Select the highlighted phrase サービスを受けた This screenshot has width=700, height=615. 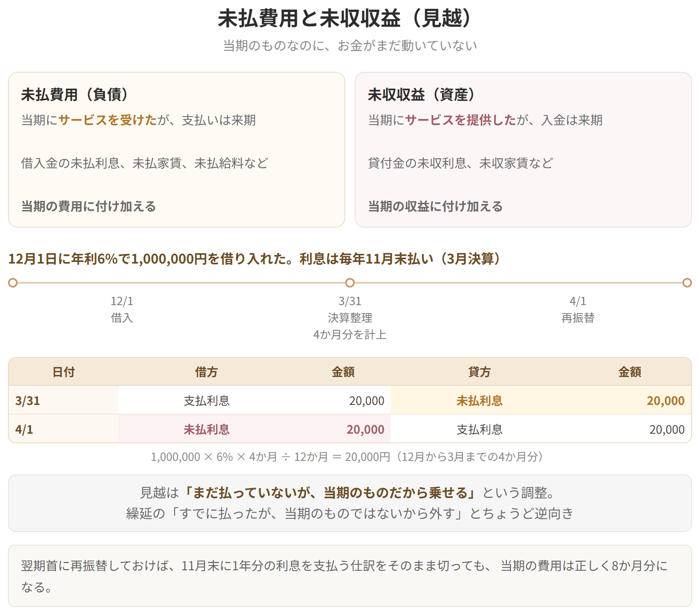(x=107, y=120)
